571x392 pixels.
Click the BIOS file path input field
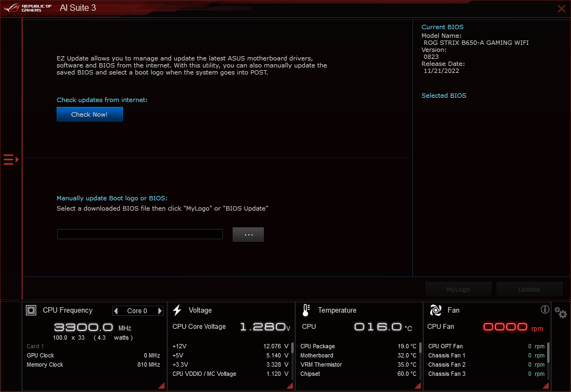[x=140, y=234]
